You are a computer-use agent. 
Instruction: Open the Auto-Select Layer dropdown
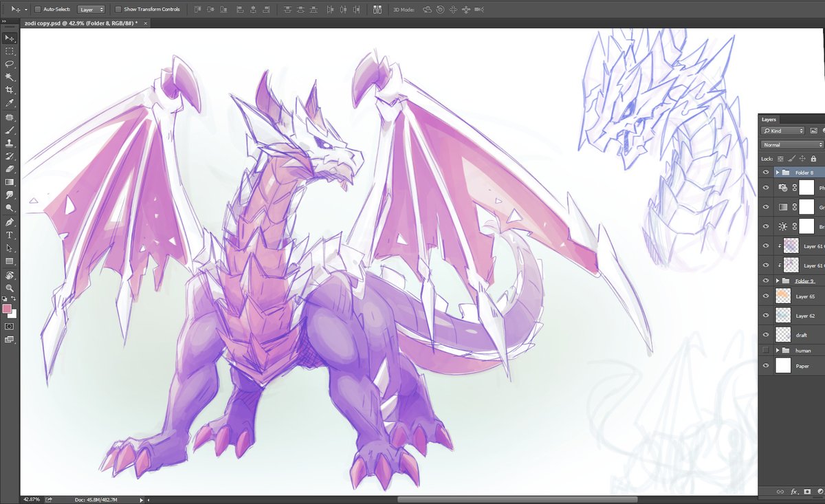[x=91, y=10]
